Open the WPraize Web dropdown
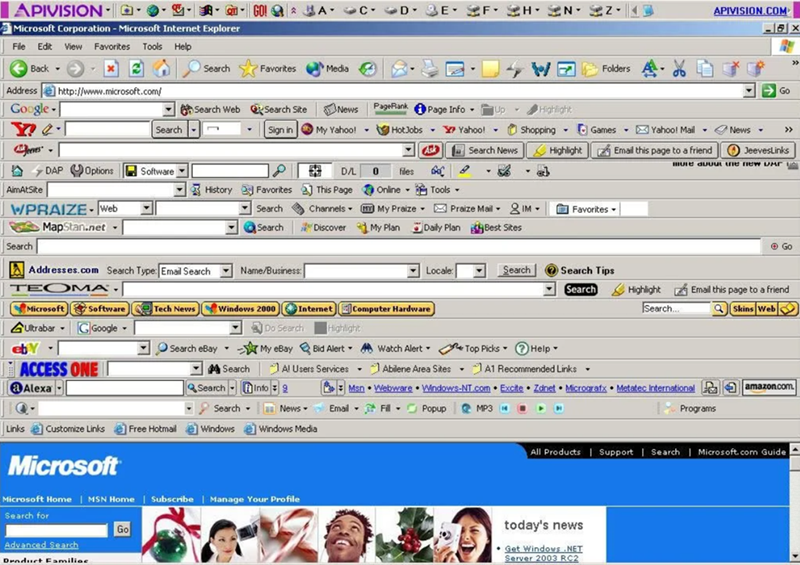This screenshot has height=565, width=800. [146, 208]
